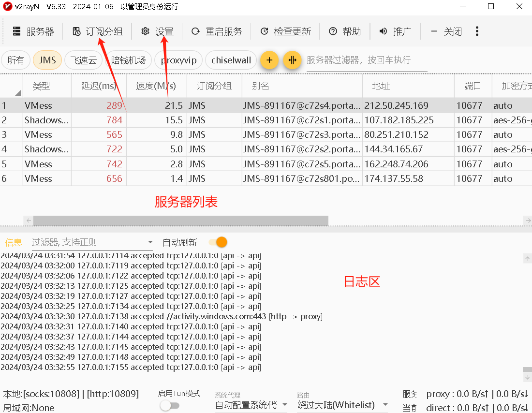This screenshot has height=413, width=532.
Task: Select the 飞速云 group tab
Action: pos(84,60)
